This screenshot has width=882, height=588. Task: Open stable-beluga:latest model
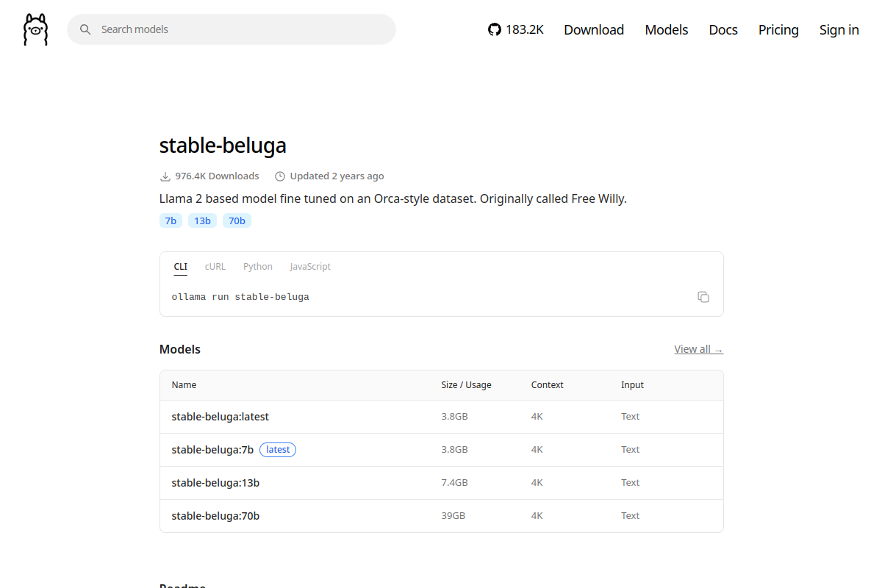(220, 417)
